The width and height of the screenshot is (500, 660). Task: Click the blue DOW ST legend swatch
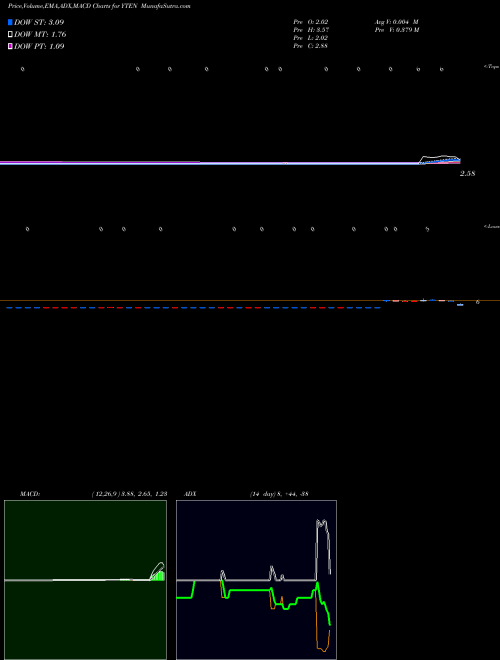[x=10, y=22]
